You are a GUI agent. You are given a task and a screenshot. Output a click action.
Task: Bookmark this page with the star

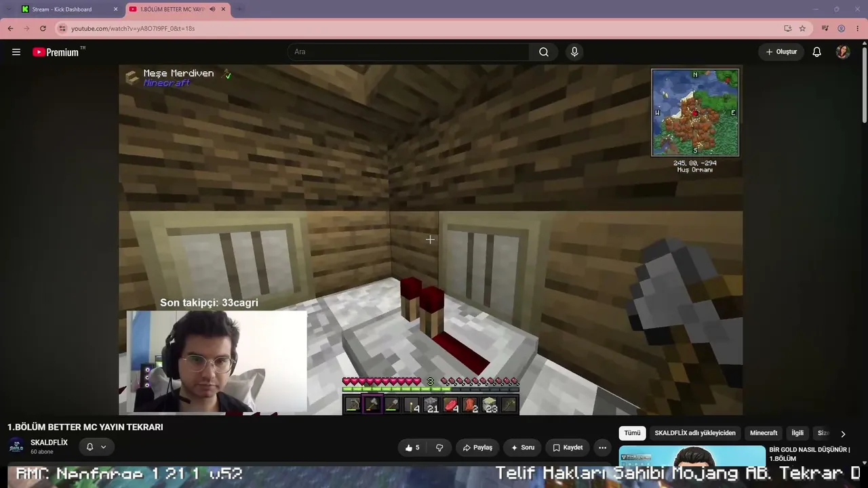click(802, 28)
